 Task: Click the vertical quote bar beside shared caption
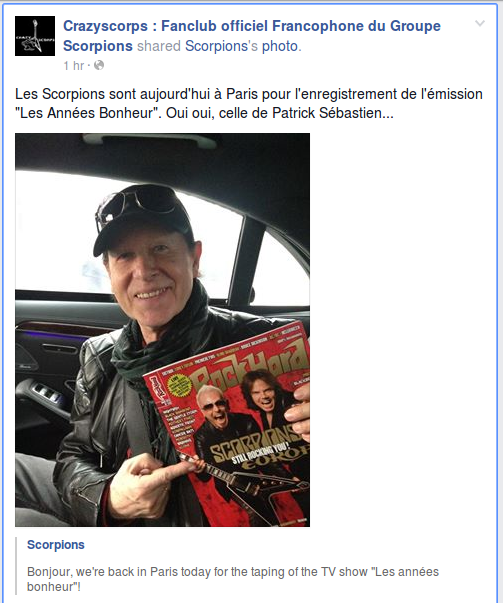click(x=16, y=566)
